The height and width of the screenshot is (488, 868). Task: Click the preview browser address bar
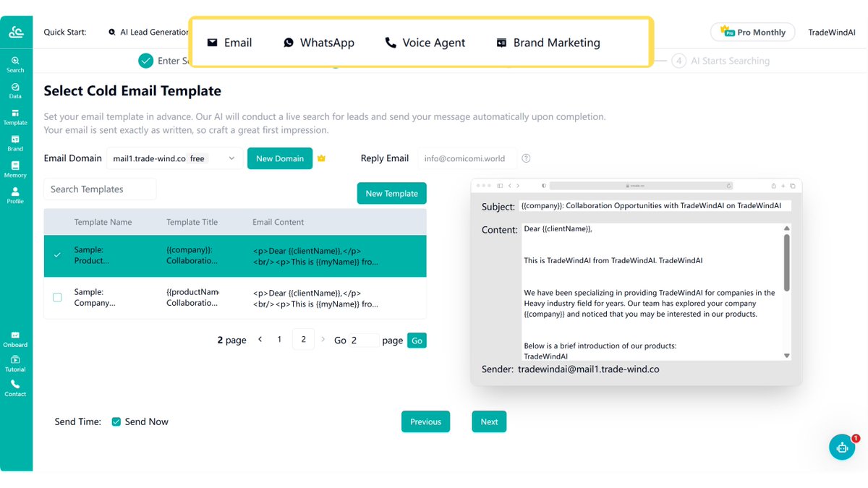pos(642,186)
